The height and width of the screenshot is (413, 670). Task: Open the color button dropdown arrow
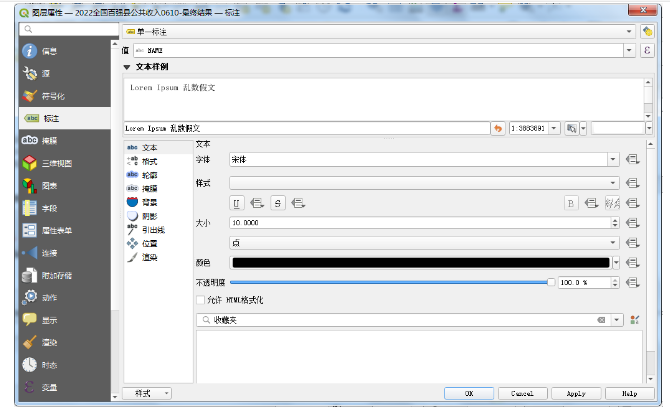coord(616,263)
